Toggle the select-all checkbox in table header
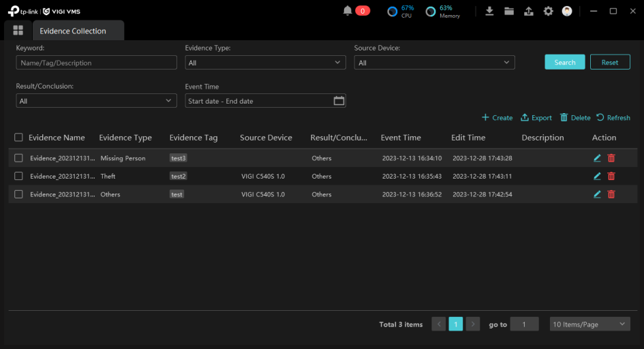Screen dimensions: 644x349 tap(18, 138)
